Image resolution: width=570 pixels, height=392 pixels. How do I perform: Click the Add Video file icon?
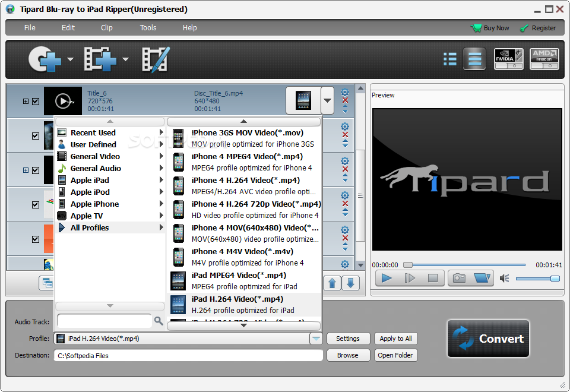(100, 59)
